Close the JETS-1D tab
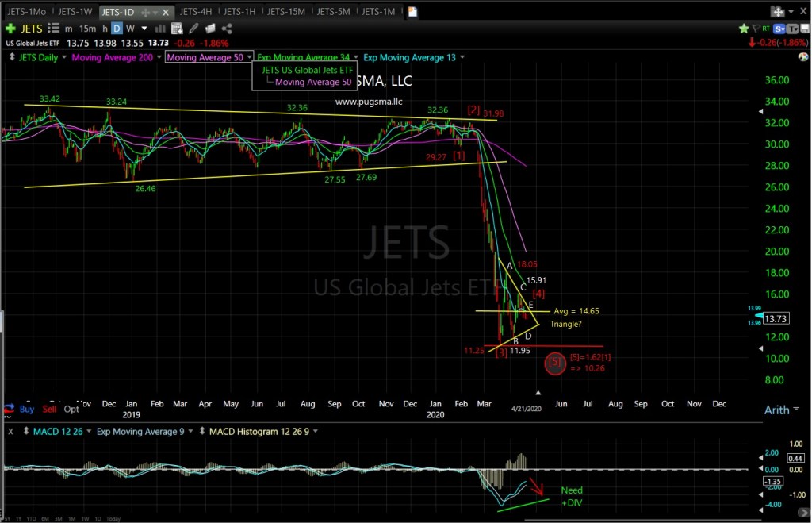Viewport: 812px width, 523px height. [166, 12]
